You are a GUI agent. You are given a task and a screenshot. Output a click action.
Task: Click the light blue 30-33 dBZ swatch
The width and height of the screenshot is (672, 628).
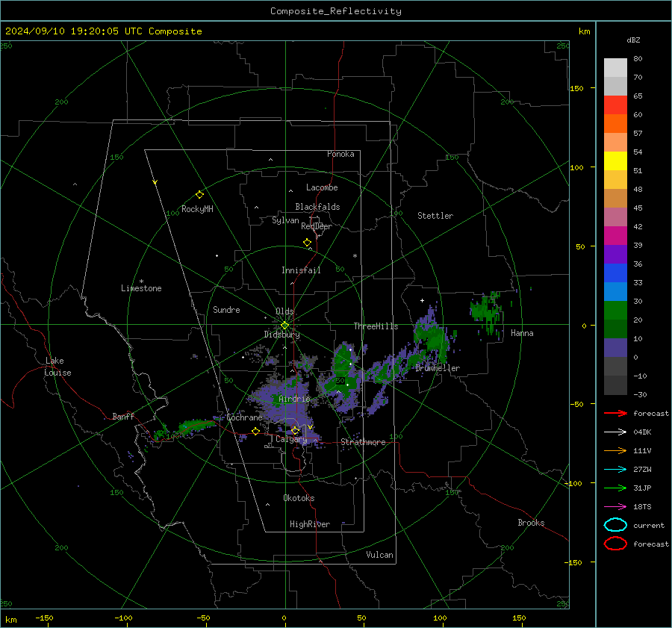pyautogui.click(x=615, y=292)
